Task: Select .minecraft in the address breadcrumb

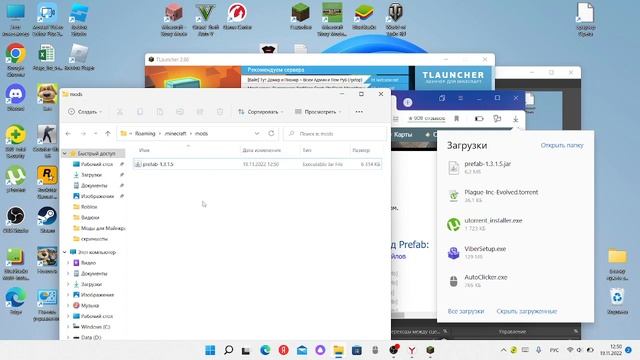Action: coord(175,133)
